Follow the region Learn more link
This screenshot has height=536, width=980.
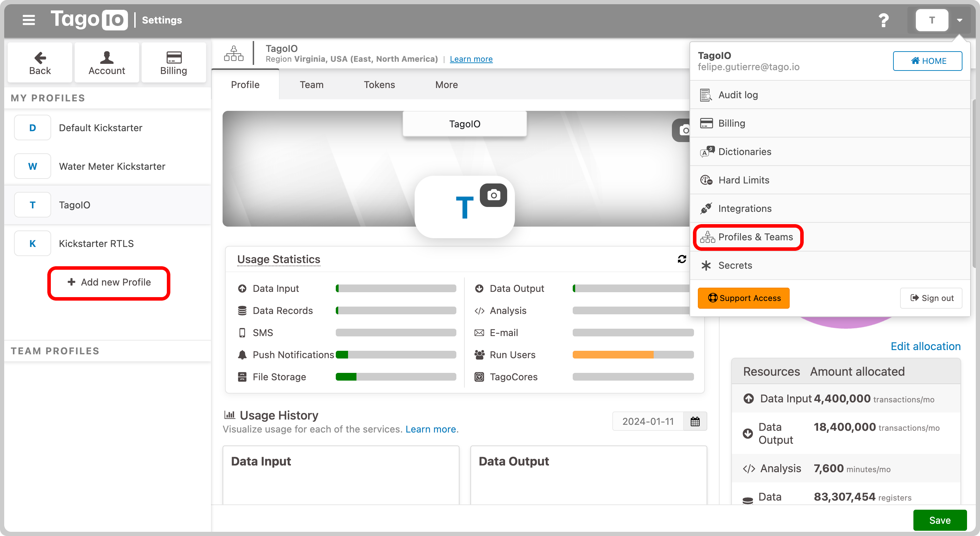click(x=471, y=59)
